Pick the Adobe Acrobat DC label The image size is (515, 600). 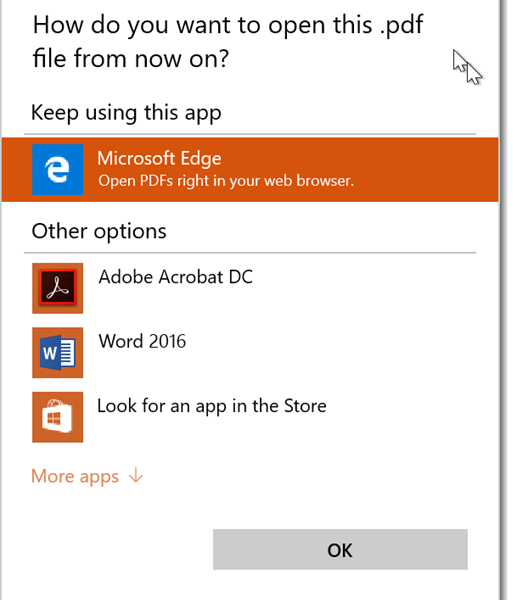pos(176,277)
